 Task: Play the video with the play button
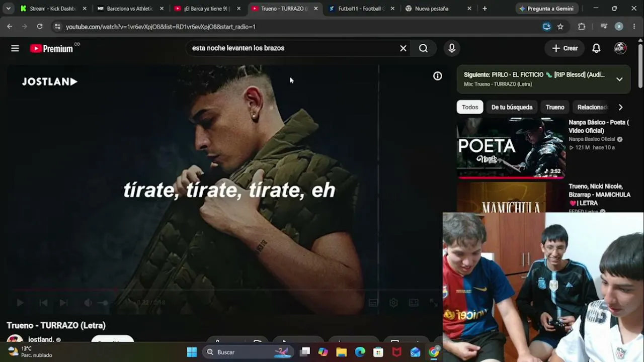pos(20,303)
